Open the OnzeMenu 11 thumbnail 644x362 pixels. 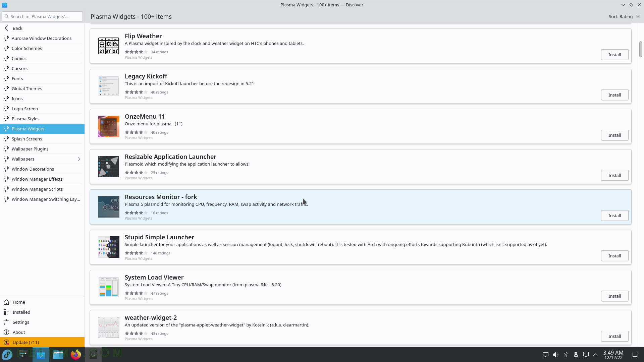tap(108, 126)
